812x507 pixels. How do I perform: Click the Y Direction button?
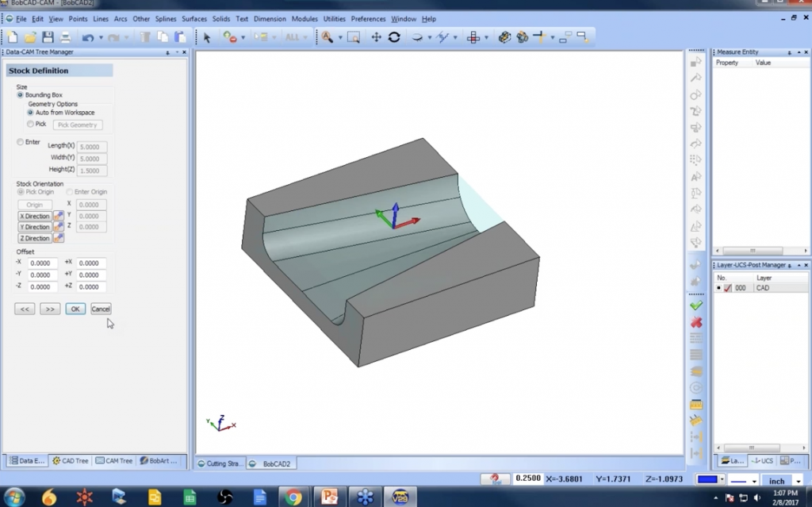click(35, 227)
